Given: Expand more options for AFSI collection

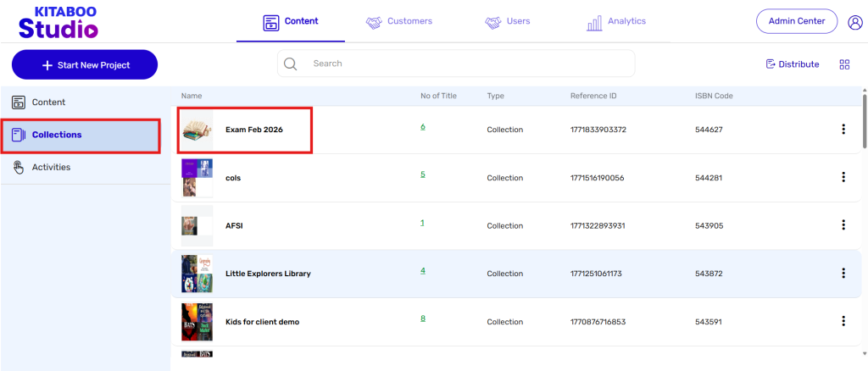Looking at the screenshot, I should coord(843,225).
